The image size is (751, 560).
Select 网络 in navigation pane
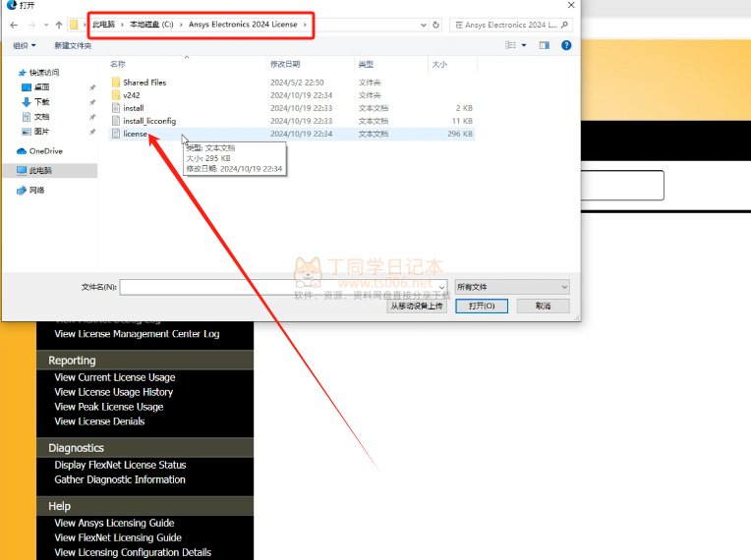pyautogui.click(x=31, y=190)
